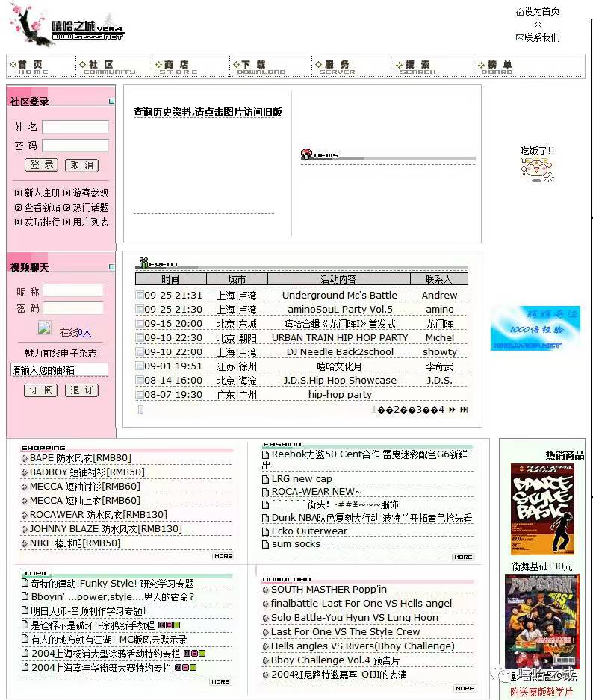Collapse the 社区登录 panel square icon
Screen dimensions: 593x700
pos(111,101)
